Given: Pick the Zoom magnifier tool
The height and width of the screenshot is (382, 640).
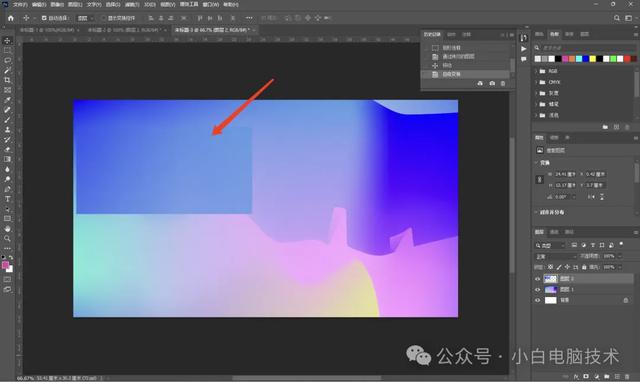Looking at the screenshot, I should pyautogui.click(x=7, y=238).
